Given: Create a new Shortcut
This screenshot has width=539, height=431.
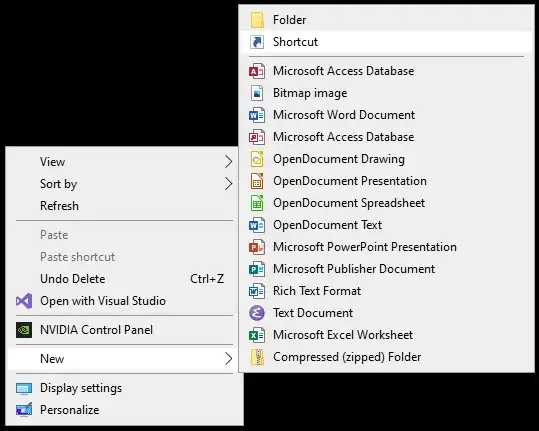Looking at the screenshot, I should (x=386, y=42).
